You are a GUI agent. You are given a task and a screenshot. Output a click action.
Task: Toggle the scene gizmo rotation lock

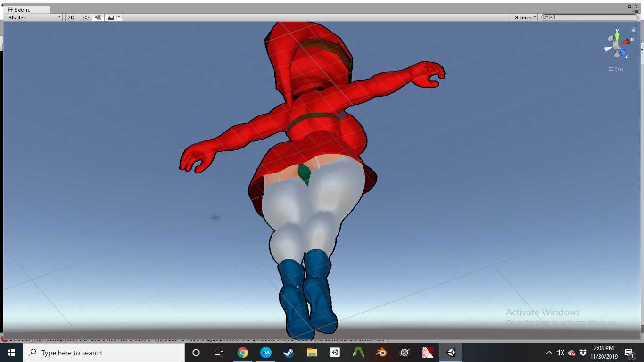633,29
